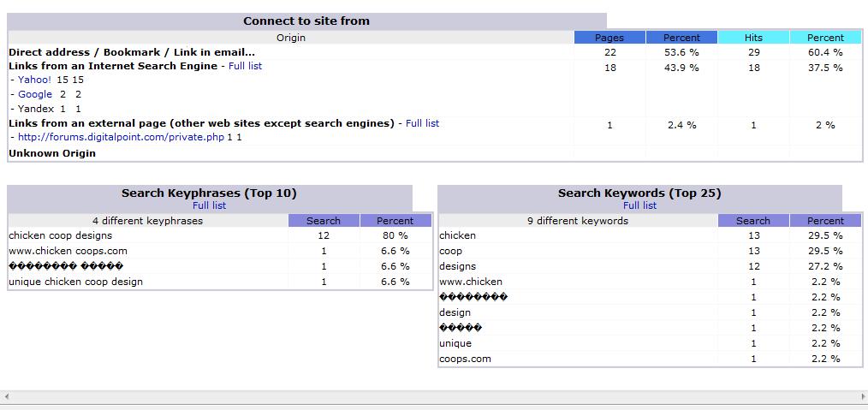Open Full list under Search Keyphrases title
Image resolution: width=868 pixels, height=410 pixels.
click(209, 205)
